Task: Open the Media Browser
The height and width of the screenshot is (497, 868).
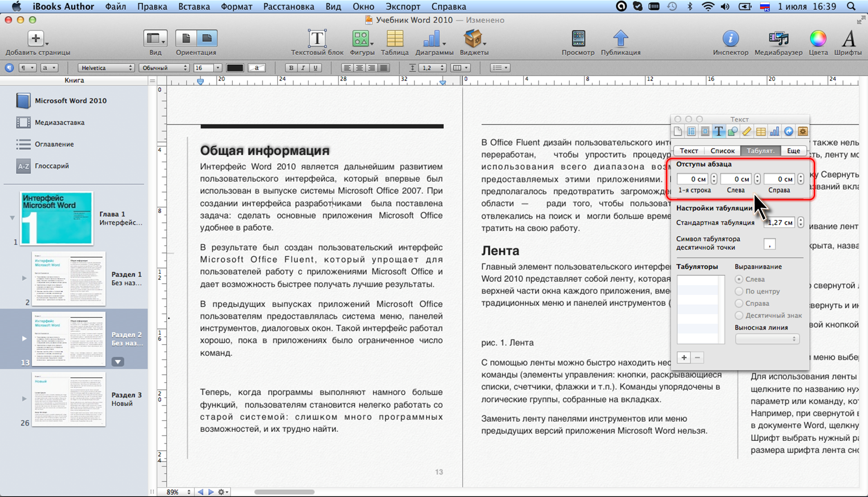Action: (778, 39)
